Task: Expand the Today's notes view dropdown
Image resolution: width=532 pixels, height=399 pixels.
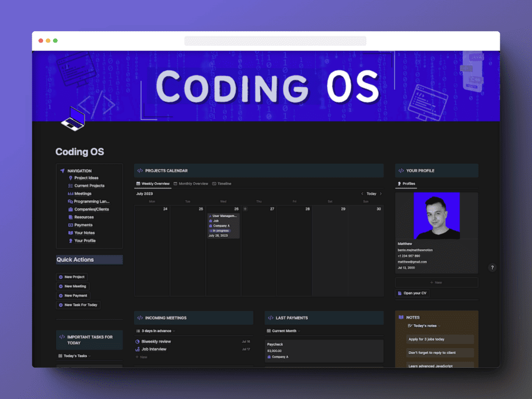Action: click(424, 326)
